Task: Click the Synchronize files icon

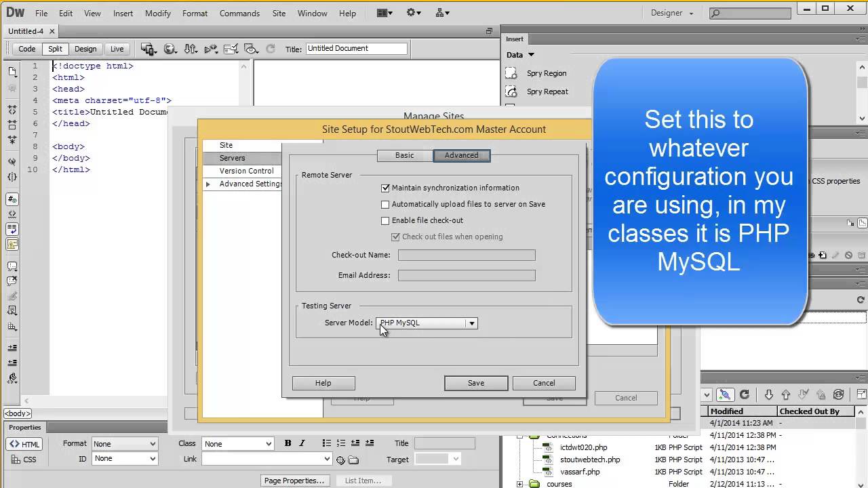Action: tap(838, 394)
